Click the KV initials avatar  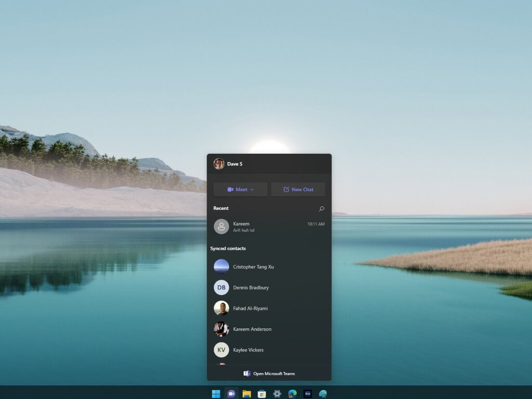(x=221, y=350)
